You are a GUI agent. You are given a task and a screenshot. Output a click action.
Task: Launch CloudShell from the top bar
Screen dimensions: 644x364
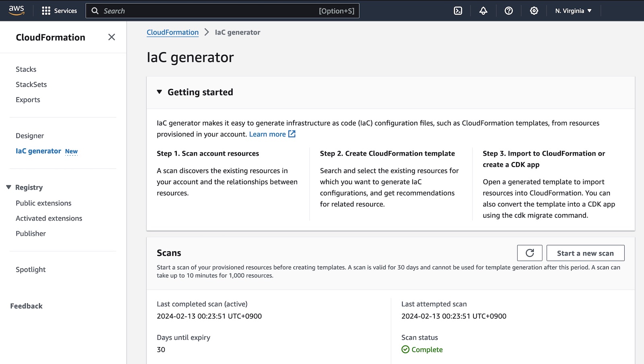click(x=458, y=11)
